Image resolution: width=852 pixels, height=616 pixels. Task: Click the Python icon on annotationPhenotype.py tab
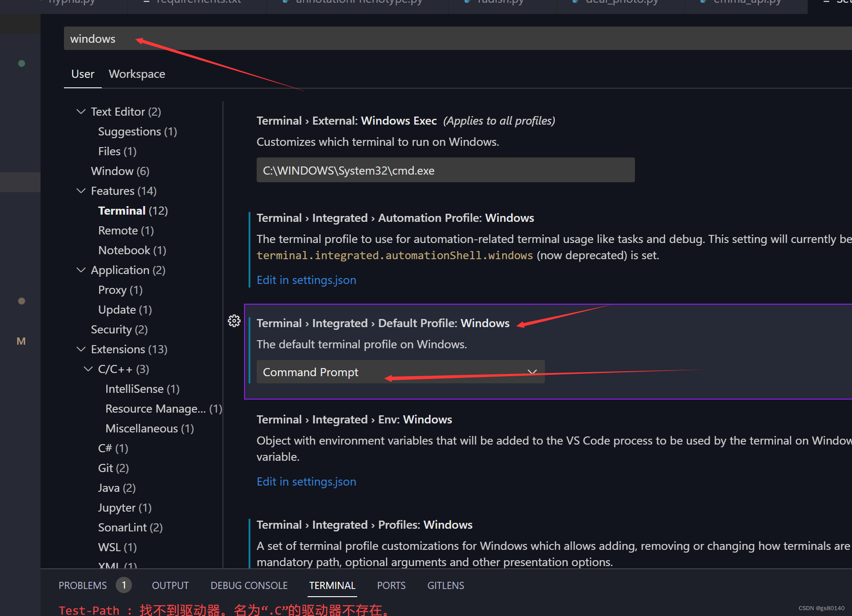(x=285, y=2)
